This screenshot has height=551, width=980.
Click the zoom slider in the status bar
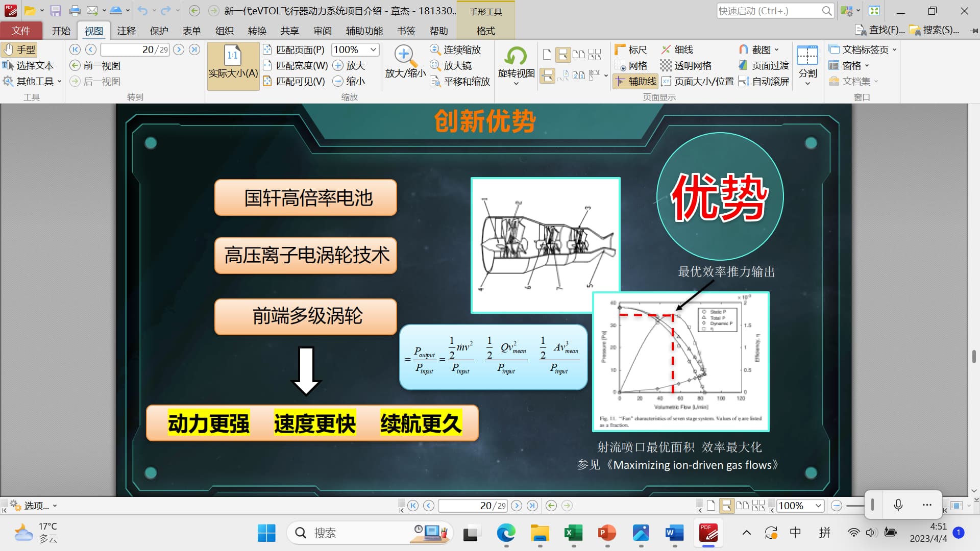click(854, 506)
